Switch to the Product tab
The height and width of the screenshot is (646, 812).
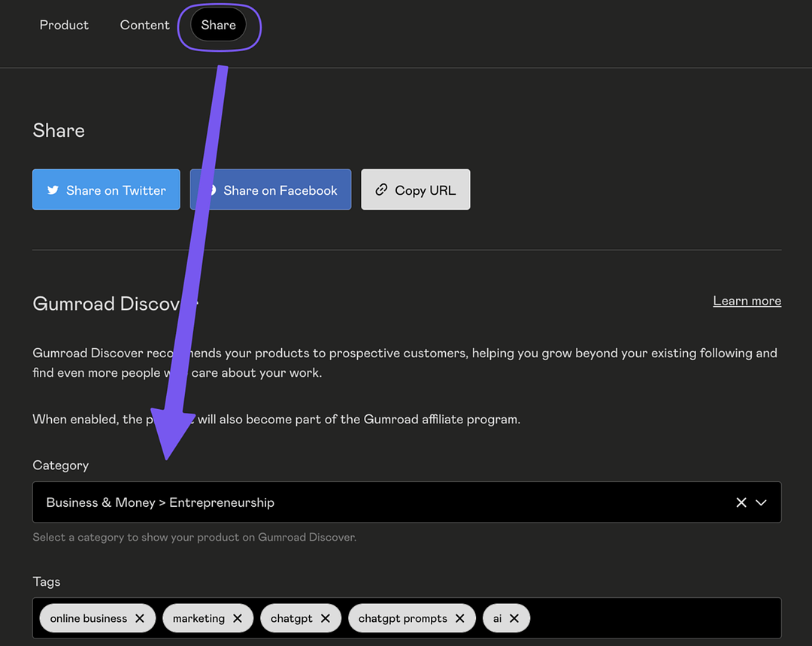pos(64,25)
